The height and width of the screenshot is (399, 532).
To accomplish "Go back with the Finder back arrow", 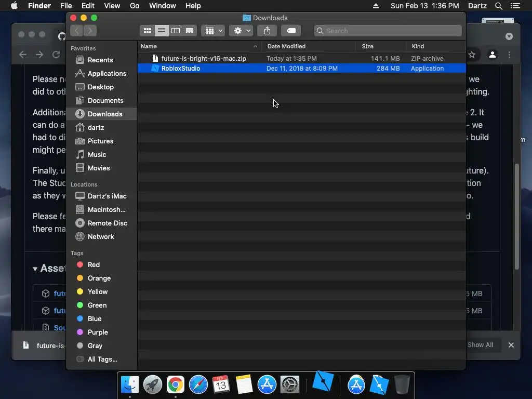I will coord(77,31).
